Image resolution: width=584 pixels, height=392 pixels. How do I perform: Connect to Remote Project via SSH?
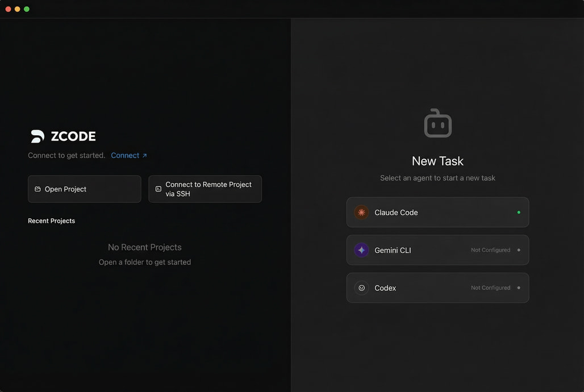point(208,189)
